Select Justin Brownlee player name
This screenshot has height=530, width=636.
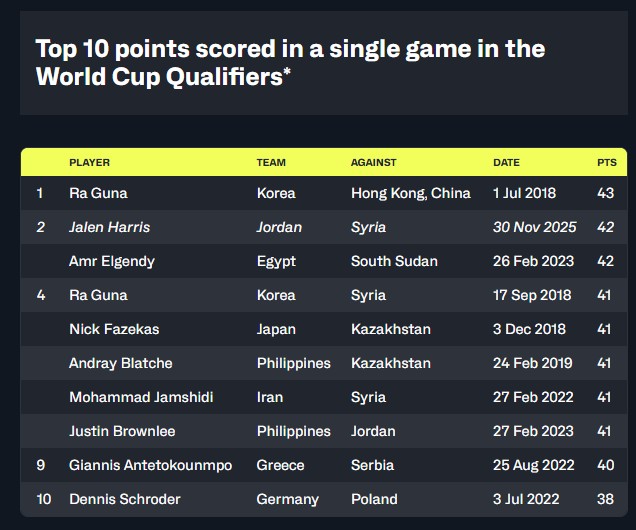[121, 431]
